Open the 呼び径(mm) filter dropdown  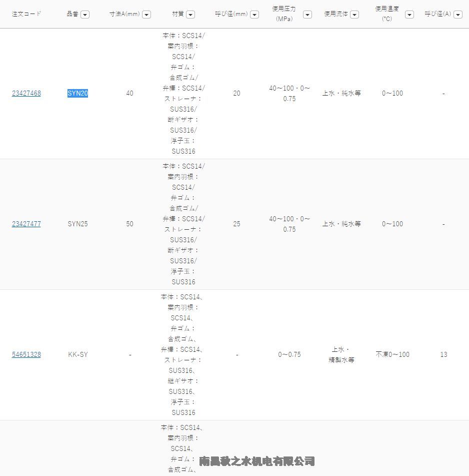click(x=254, y=15)
